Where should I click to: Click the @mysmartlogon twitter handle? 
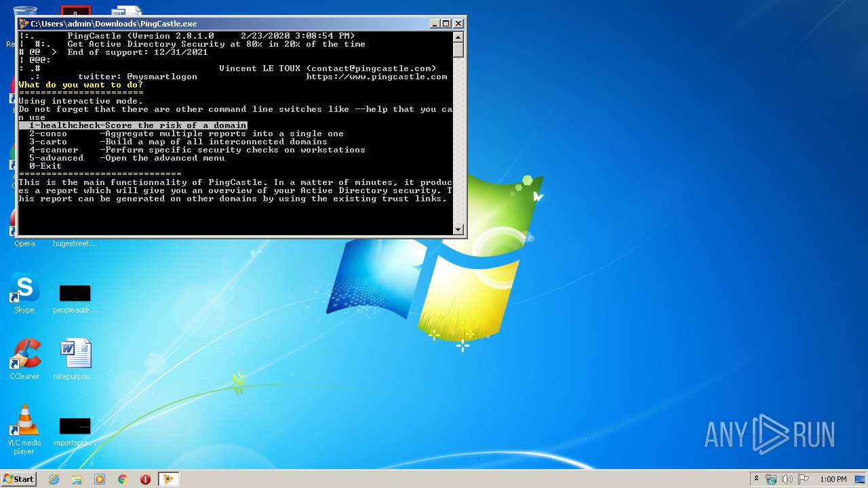coord(162,77)
